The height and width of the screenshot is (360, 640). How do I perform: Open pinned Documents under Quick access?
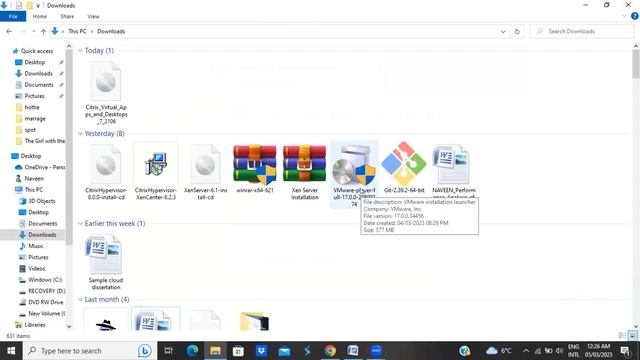pos(39,85)
